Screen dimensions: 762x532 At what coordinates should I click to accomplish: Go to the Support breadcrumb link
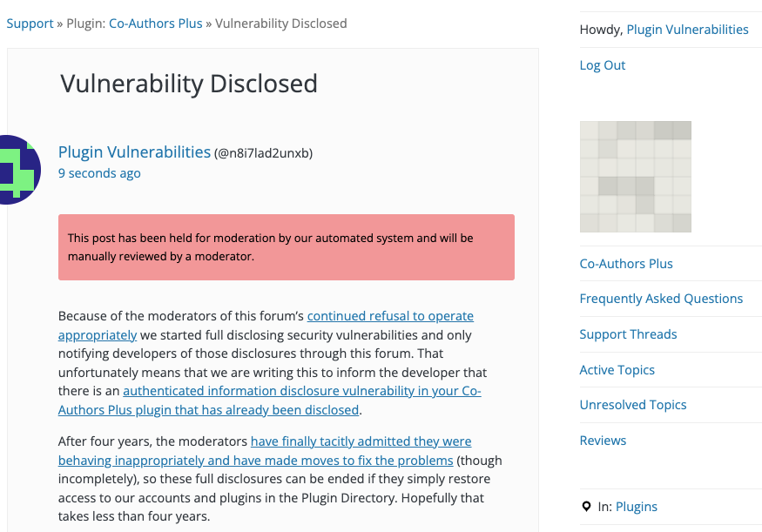tap(30, 24)
